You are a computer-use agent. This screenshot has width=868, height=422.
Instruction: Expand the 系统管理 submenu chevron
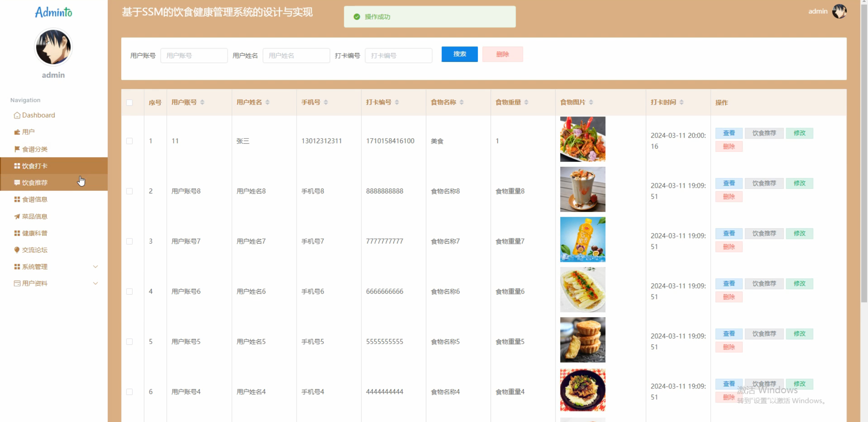point(96,267)
